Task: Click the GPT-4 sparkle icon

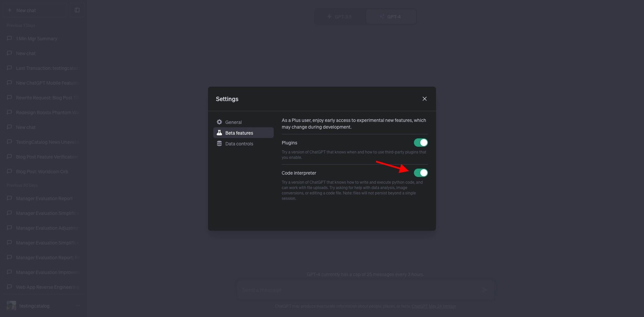Action: click(382, 16)
